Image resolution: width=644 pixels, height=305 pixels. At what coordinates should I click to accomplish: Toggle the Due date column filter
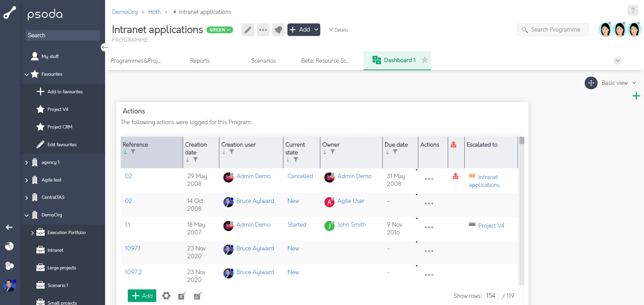click(395, 152)
